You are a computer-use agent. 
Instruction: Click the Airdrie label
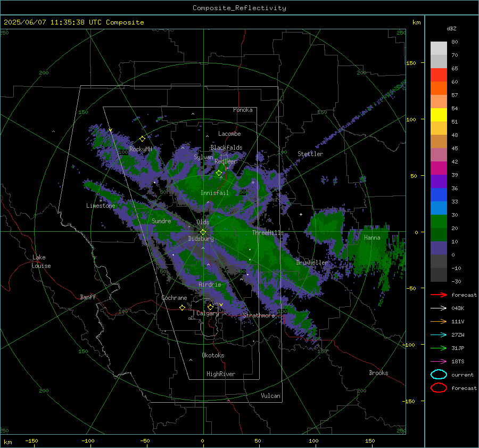coord(210,284)
